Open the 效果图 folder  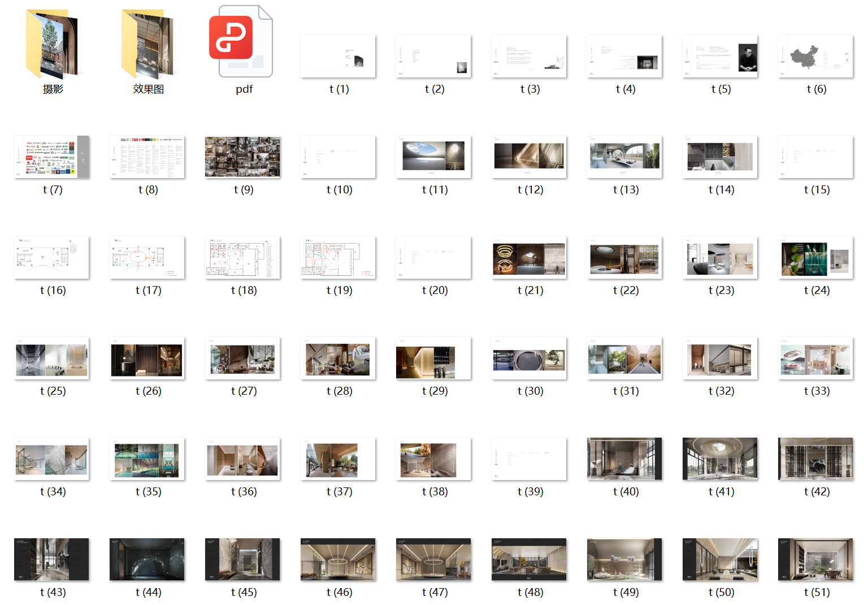point(147,44)
